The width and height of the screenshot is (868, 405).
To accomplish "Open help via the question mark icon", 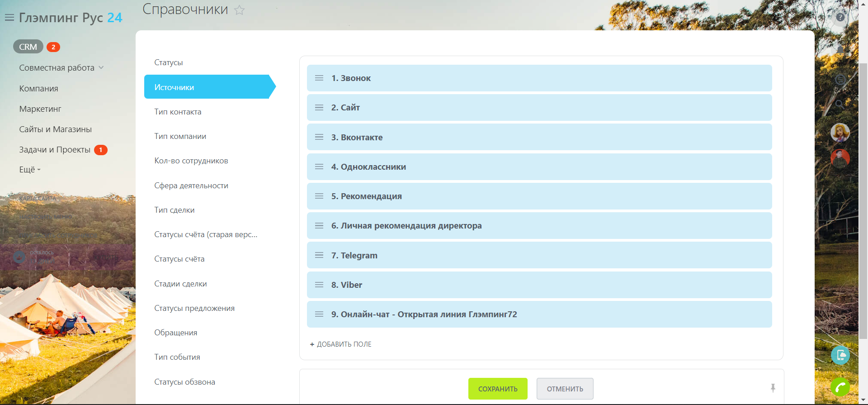I will [x=840, y=18].
